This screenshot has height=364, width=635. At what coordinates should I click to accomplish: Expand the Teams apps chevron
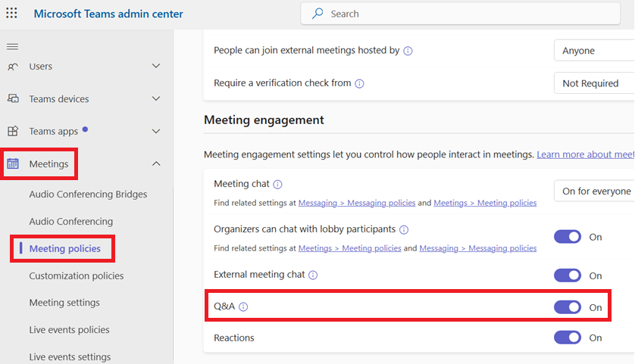[156, 132]
